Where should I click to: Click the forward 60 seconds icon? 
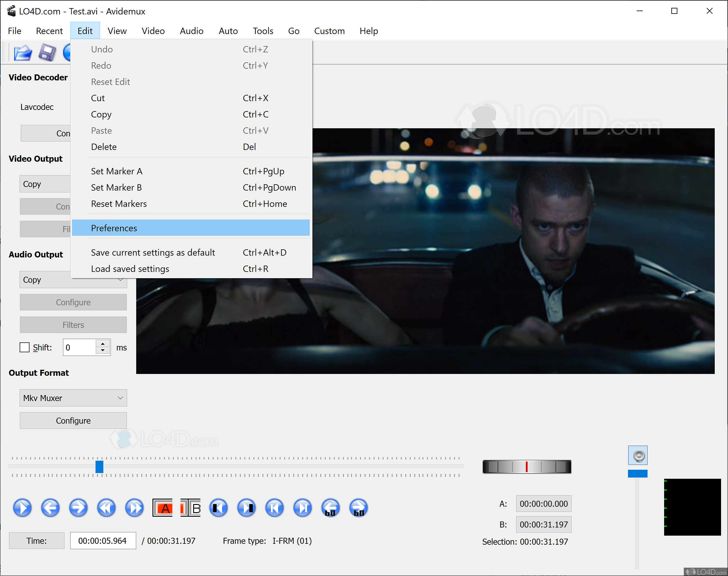pos(359,508)
